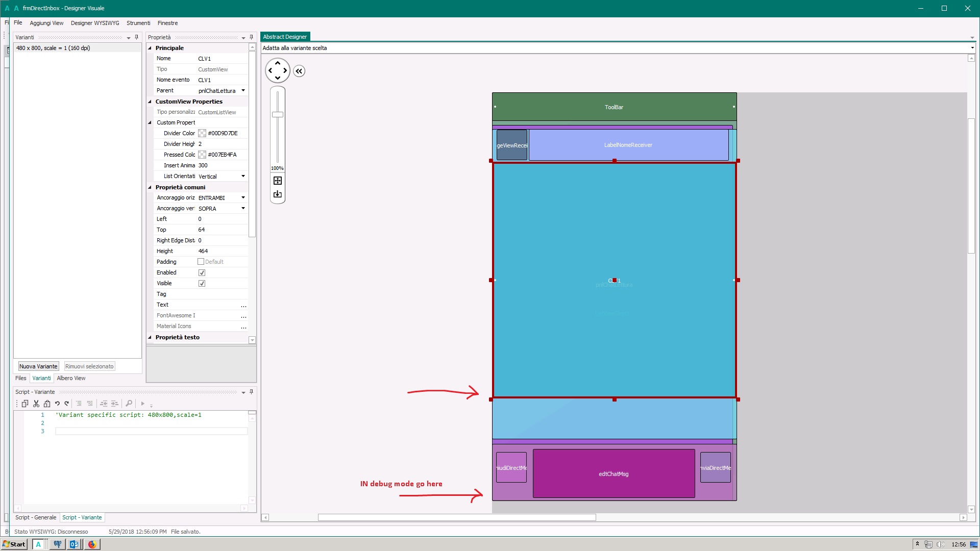Screen dimensions: 980x551
Task: Click the Copy icon in script toolbar
Action: (24, 404)
